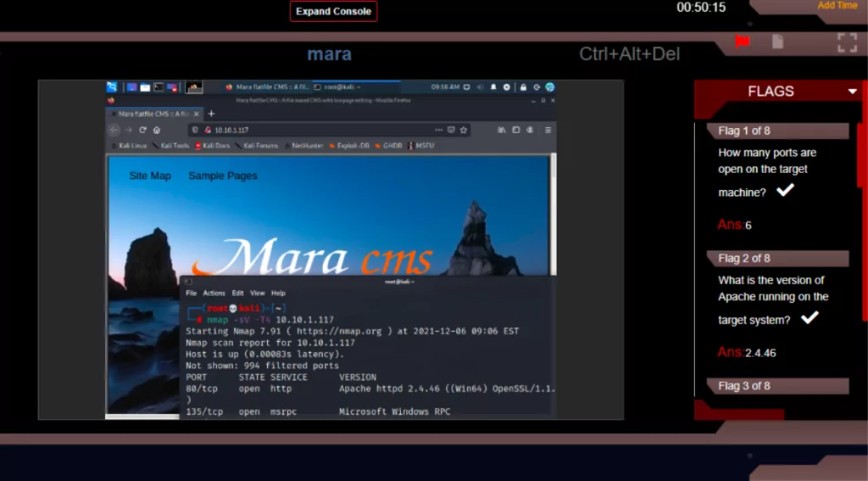Open the notifications bell icon
The image size is (868, 481).
click(x=493, y=87)
